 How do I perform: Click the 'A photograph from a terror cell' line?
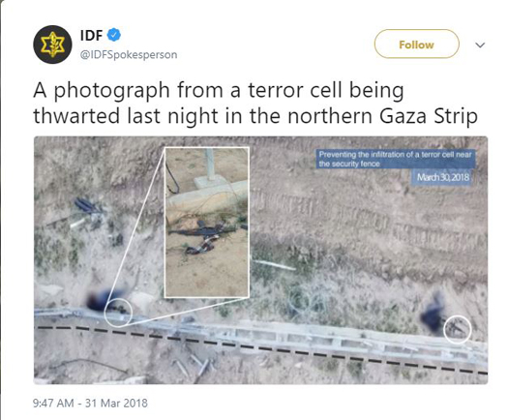219,90
